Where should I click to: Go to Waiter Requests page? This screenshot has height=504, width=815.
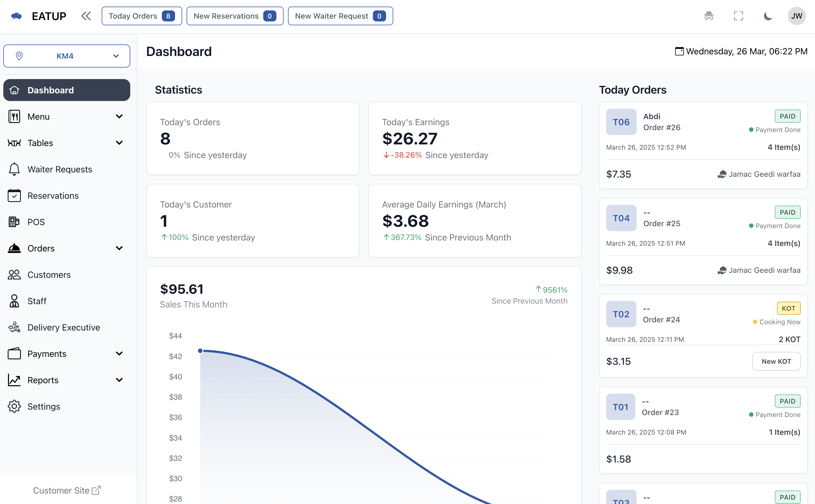pyautogui.click(x=67, y=169)
